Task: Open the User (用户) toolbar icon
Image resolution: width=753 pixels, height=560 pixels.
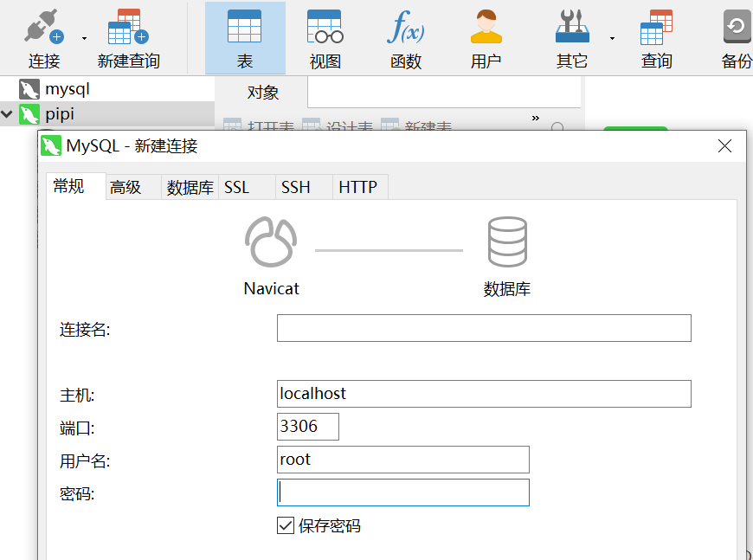Action: [x=486, y=26]
